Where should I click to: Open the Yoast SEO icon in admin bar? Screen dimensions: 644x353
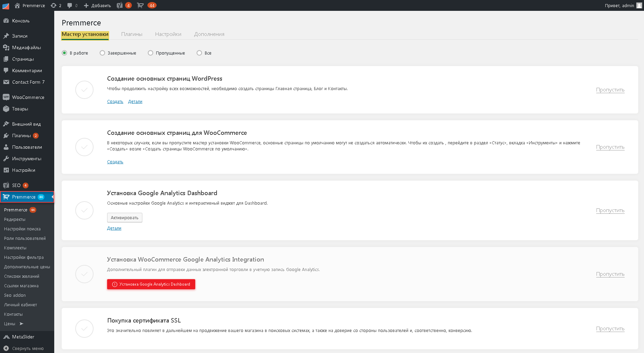120,5
